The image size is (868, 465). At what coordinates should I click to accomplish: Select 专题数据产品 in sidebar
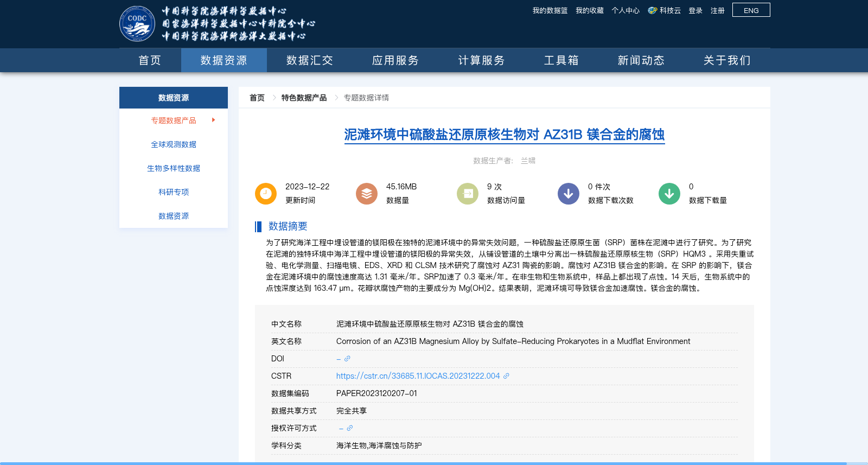[x=174, y=120]
